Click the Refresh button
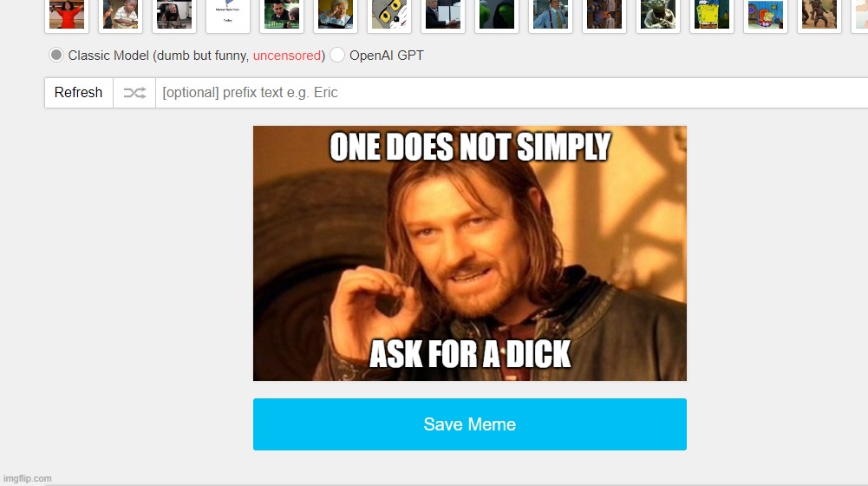Viewport: 868px width, 486px height. 79,93
